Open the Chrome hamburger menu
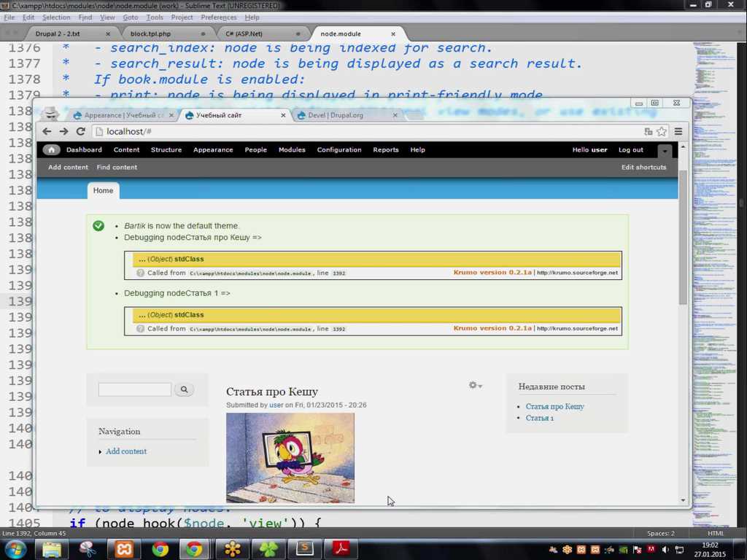Screen dimensions: 747x560 coord(678,131)
